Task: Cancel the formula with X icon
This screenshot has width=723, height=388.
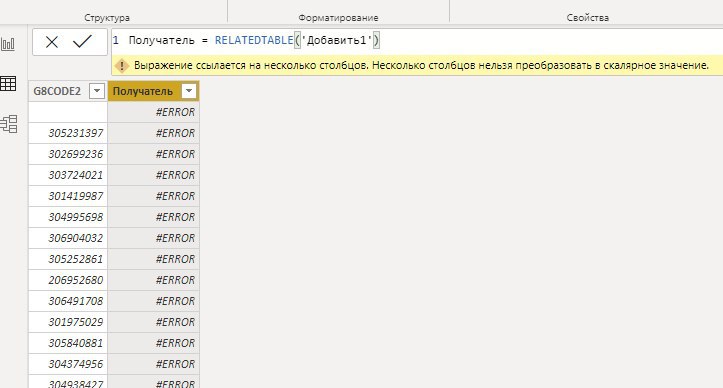Action: click(x=52, y=42)
